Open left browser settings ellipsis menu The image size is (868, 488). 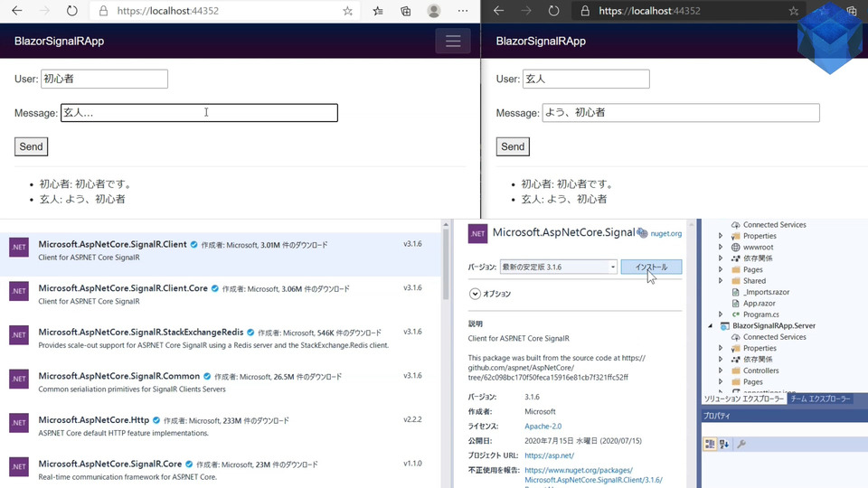tap(463, 11)
